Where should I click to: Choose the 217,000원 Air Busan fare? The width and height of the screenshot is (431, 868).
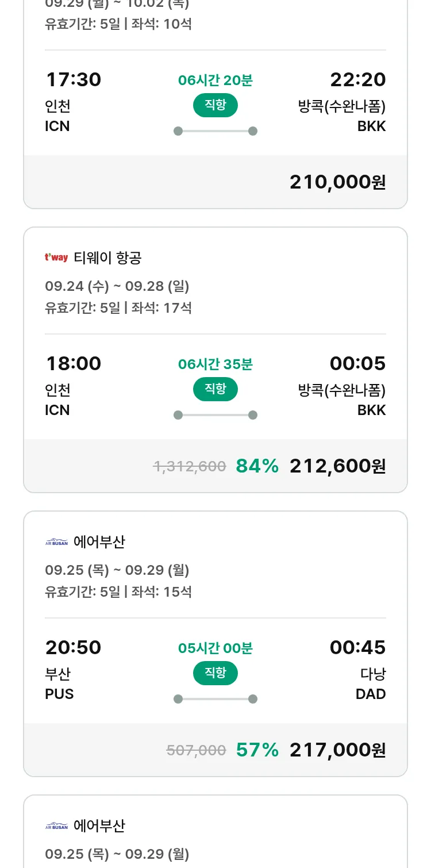point(337,750)
